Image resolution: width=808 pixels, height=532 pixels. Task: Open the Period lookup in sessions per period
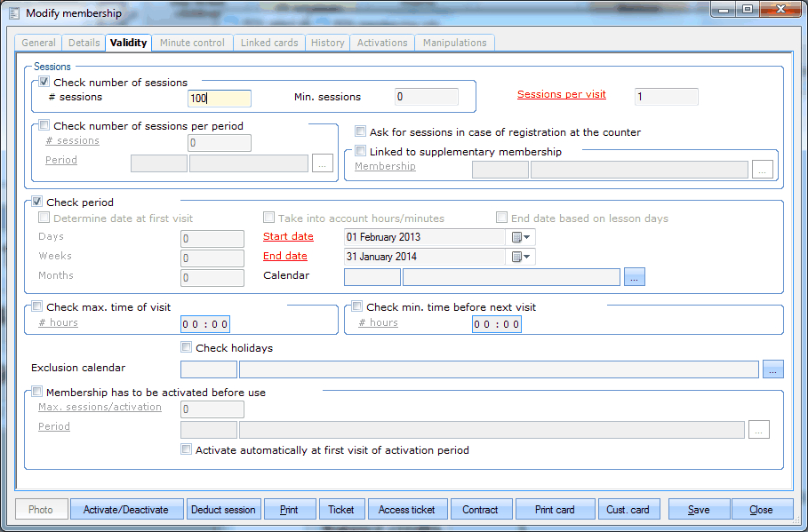(x=322, y=163)
